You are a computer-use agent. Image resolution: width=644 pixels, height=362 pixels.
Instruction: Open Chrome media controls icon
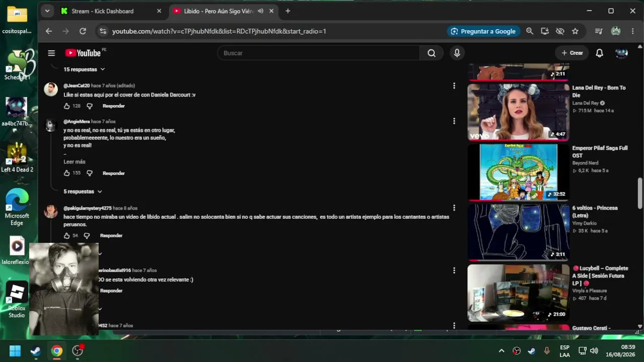pyautogui.click(x=599, y=31)
